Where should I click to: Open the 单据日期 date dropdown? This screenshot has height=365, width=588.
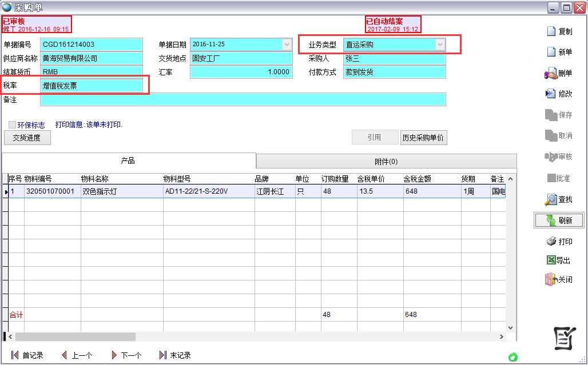pos(287,44)
